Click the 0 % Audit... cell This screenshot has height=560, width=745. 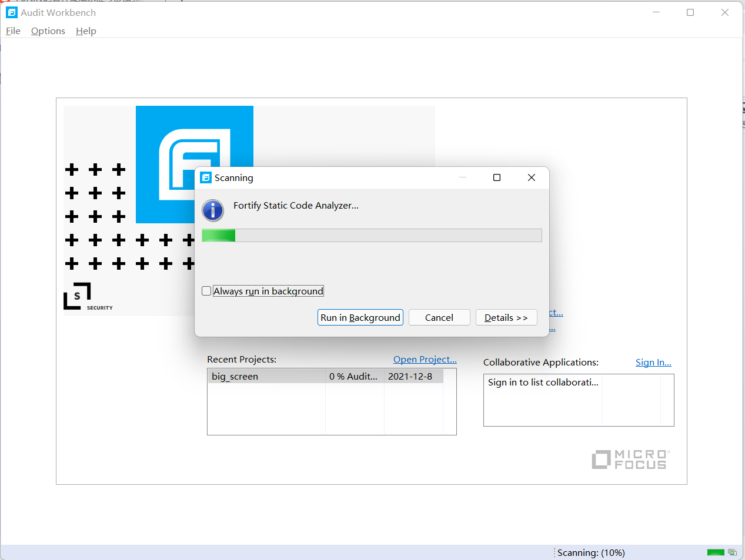(353, 376)
